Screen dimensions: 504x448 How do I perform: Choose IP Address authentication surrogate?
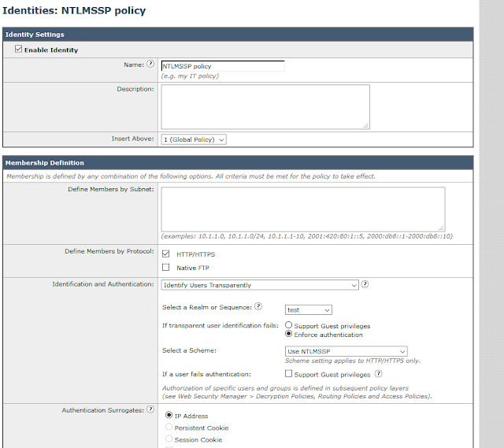click(x=169, y=415)
